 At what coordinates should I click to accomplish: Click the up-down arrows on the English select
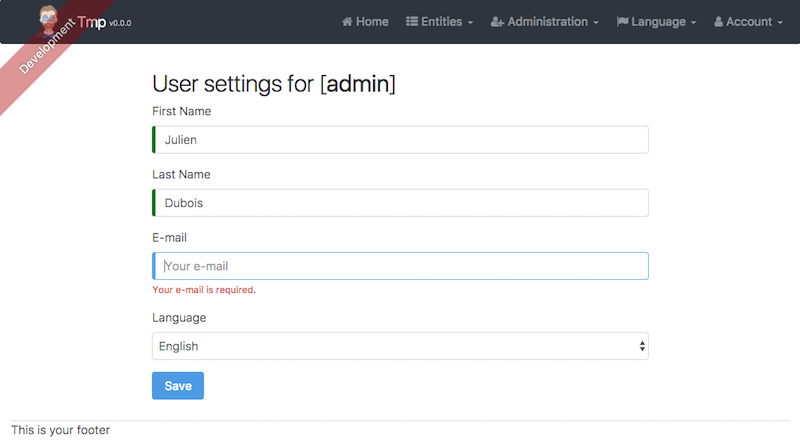coord(641,346)
